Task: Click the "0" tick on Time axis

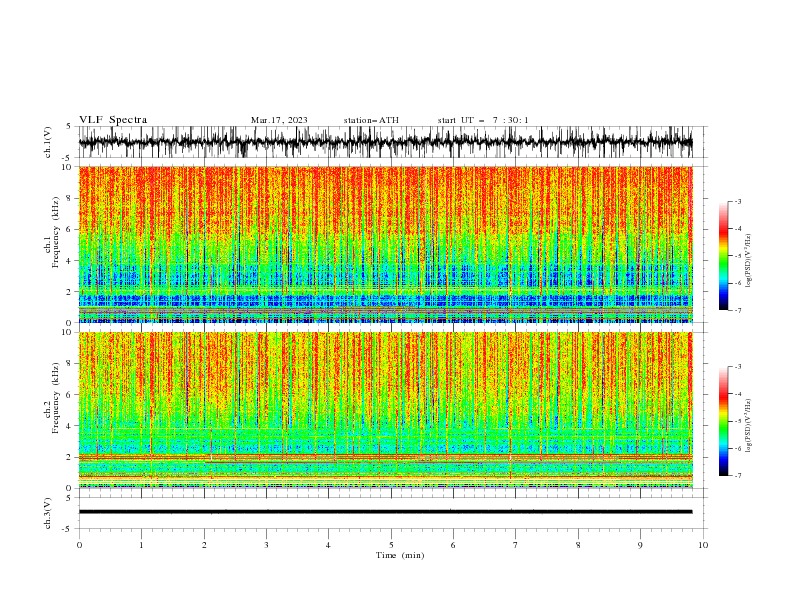Action: click(x=79, y=545)
